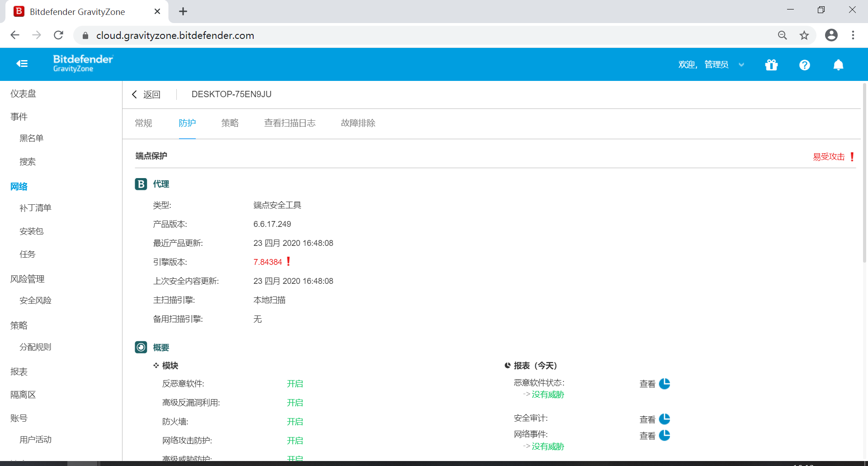The height and width of the screenshot is (466, 868).
Task: Click the 欢迎, 管理员 text
Action: 703,65
